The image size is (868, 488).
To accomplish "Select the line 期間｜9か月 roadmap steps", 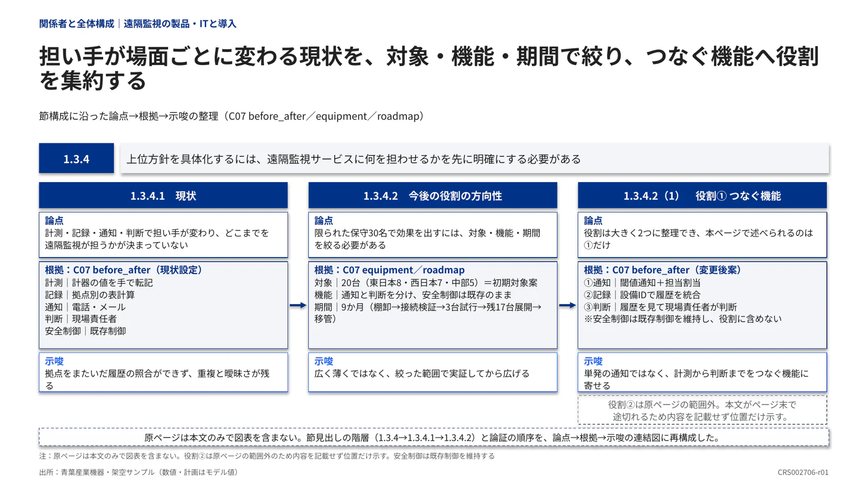I will (428, 313).
